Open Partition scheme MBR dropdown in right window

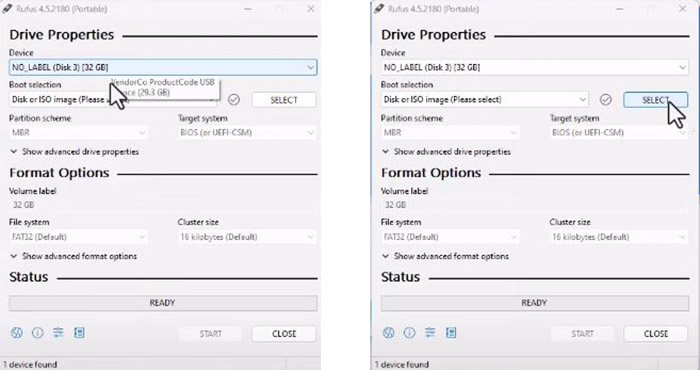click(x=450, y=133)
